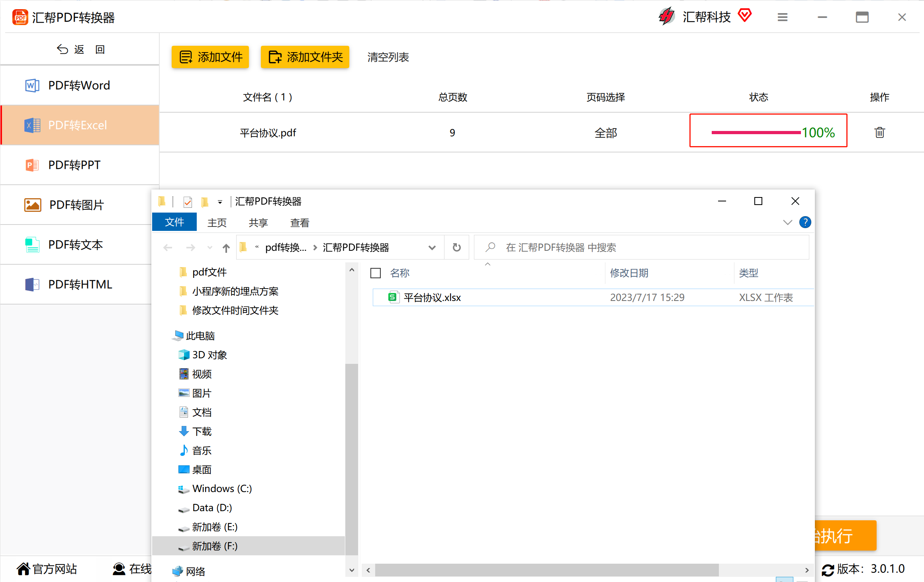
Task: Open recent locations dropdown arrow
Action: tap(210, 248)
